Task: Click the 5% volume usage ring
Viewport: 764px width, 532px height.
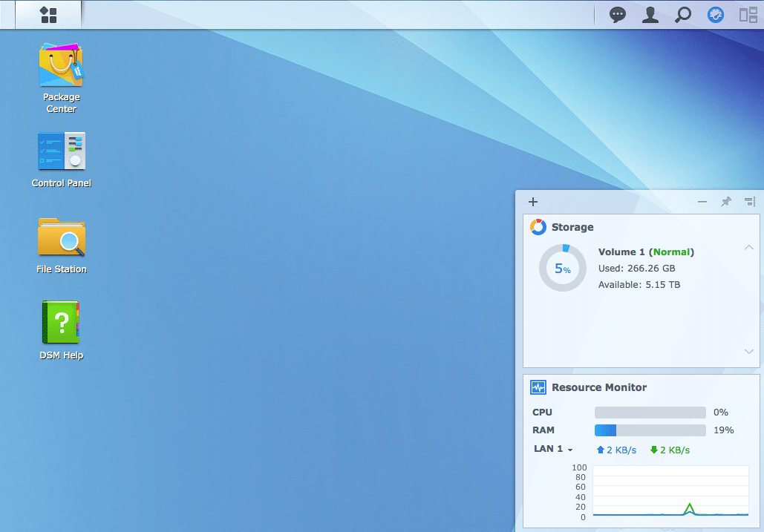Action: coord(563,268)
